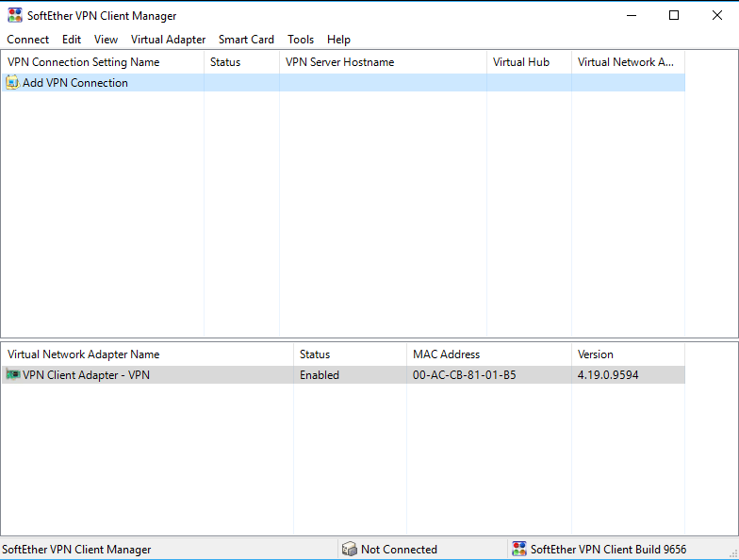Open the View menu
This screenshot has height=560, width=739.
(106, 40)
